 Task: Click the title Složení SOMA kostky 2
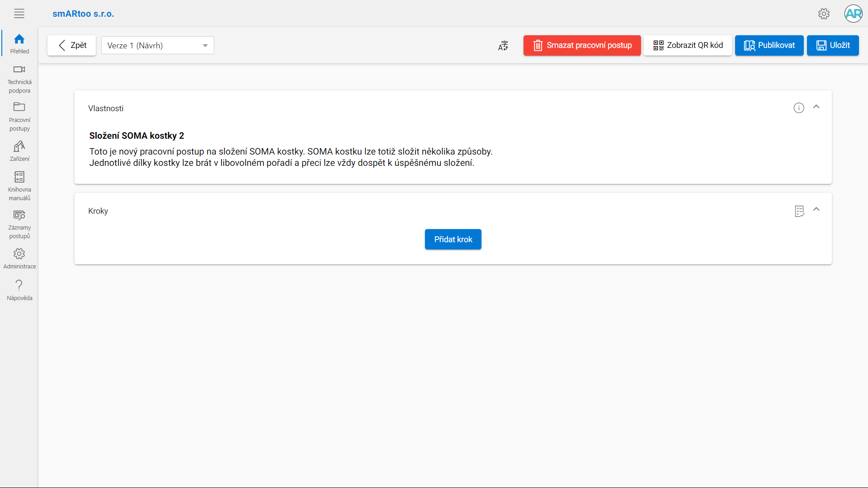pos(137,136)
